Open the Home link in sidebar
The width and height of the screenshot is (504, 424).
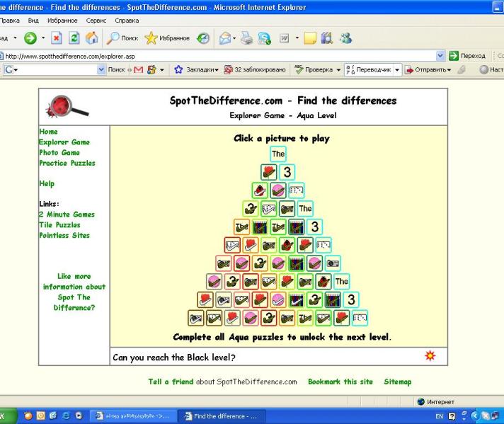coord(49,132)
